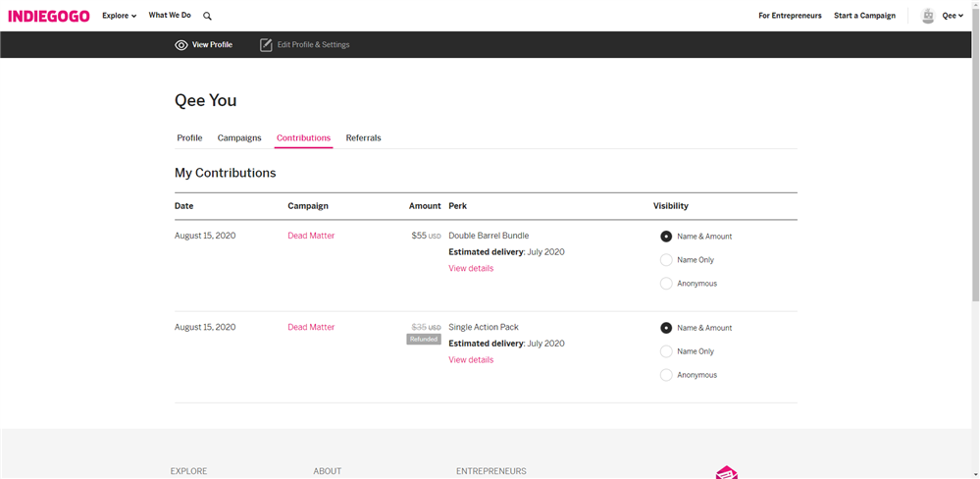This screenshot has width=980, height=479.
Task: Click Start a Campaign
Action: [864, 16]
